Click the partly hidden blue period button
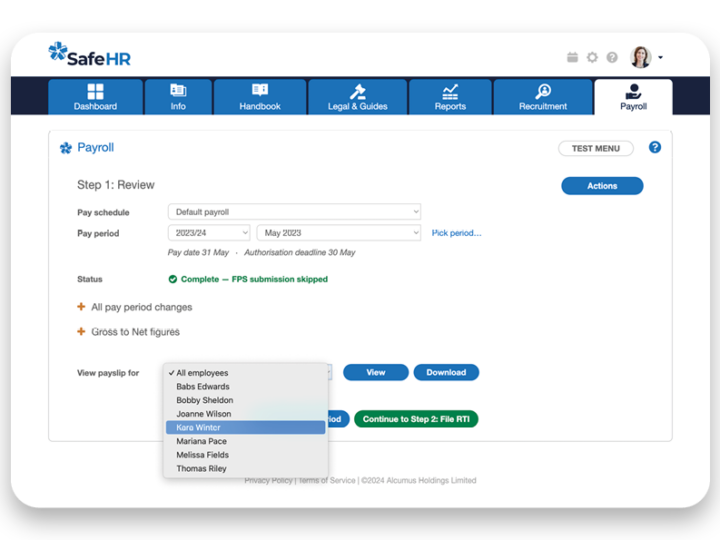The height and width of the screenshot is (540, 720). pos(339,419)
